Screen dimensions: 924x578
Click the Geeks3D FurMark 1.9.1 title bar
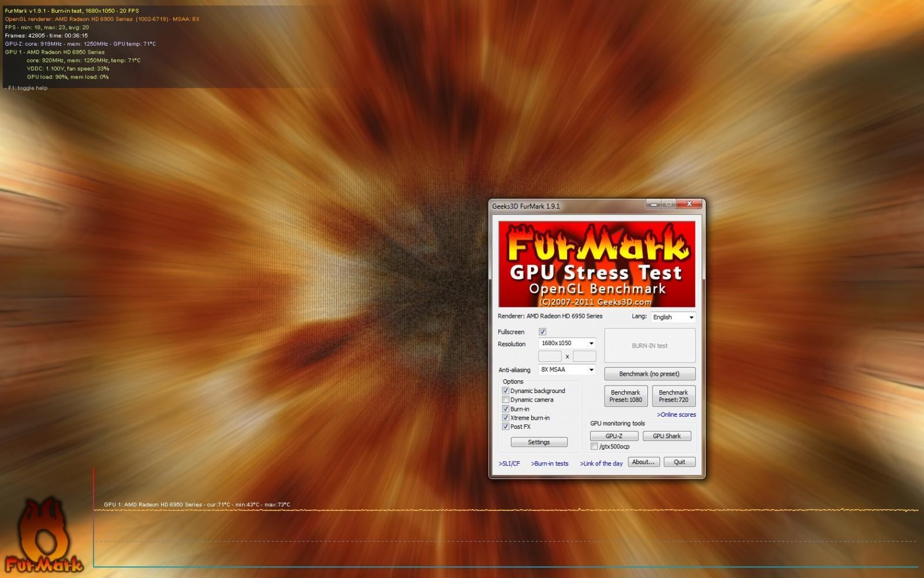pos(568,206)
